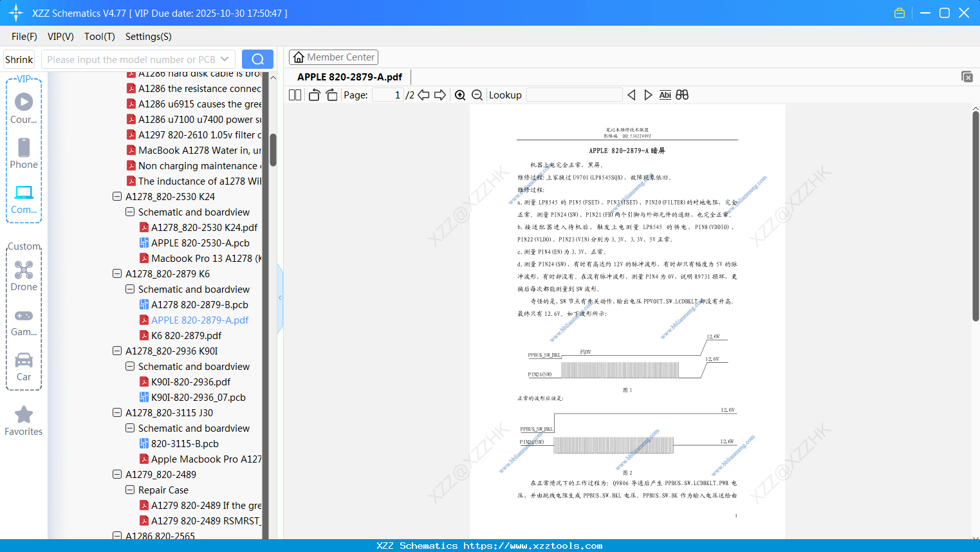Click the xzztools.com link in status bar
The image size is (980, 552).
pyautogui.click(x=533, y=546)
